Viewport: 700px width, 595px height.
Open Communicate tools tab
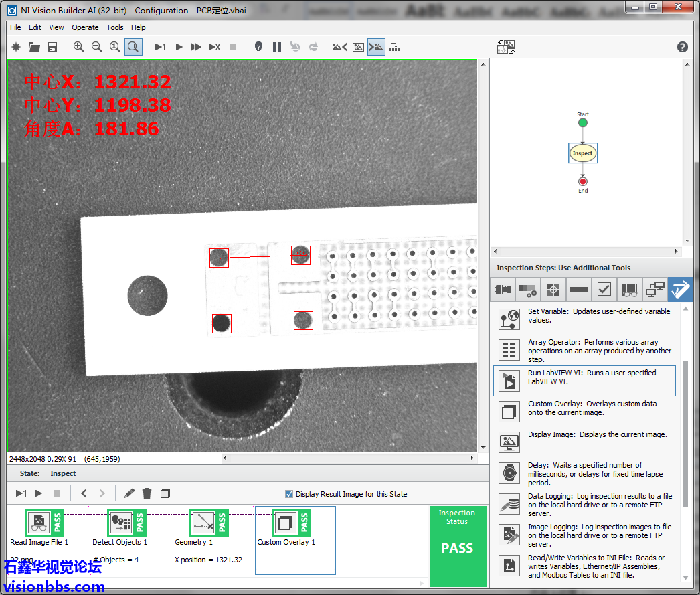pyautogui.click(x=655, y=290)
